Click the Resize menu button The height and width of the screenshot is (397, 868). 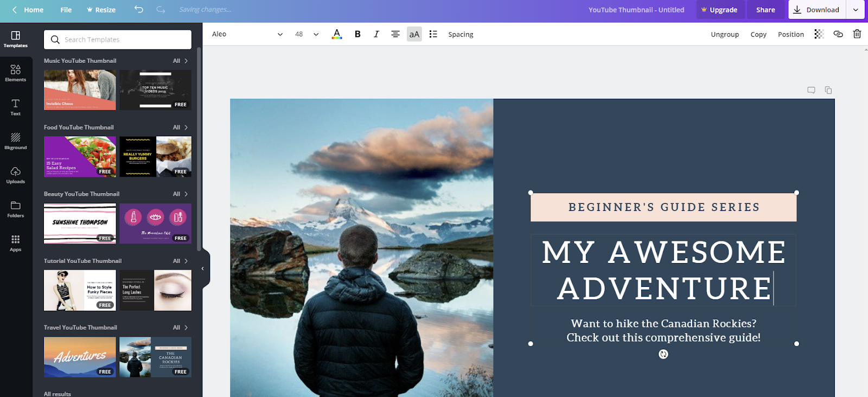coord(101,10)
